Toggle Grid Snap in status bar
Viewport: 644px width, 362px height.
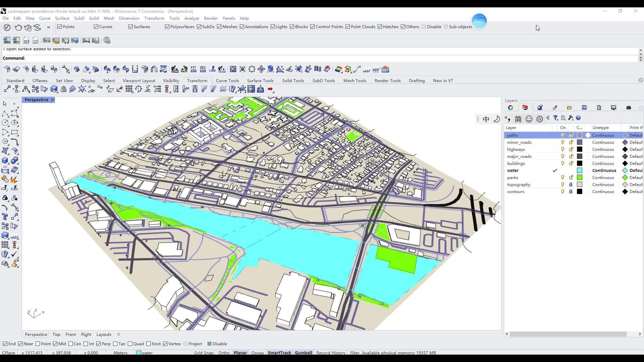click(204, 353)
